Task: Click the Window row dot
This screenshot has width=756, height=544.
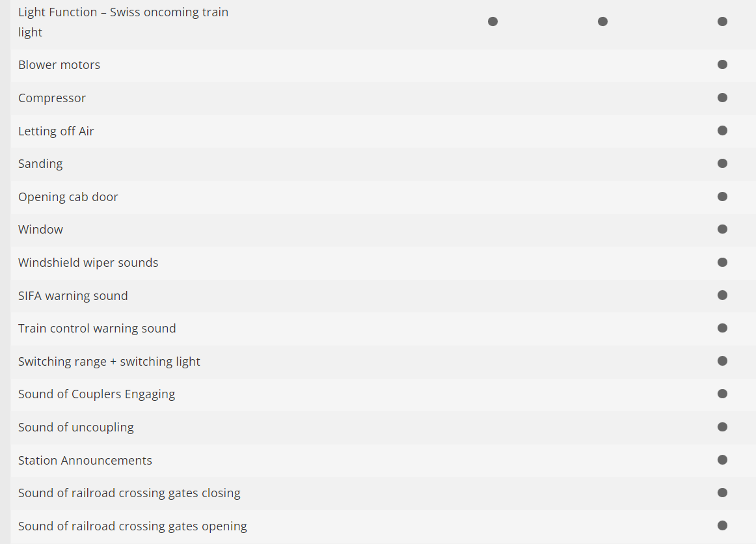Action: click(722, 229)
